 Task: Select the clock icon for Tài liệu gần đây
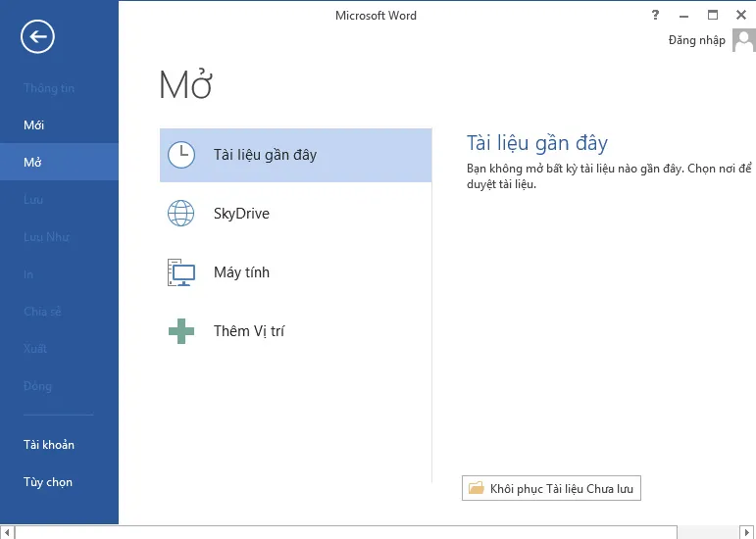point(181,155)
